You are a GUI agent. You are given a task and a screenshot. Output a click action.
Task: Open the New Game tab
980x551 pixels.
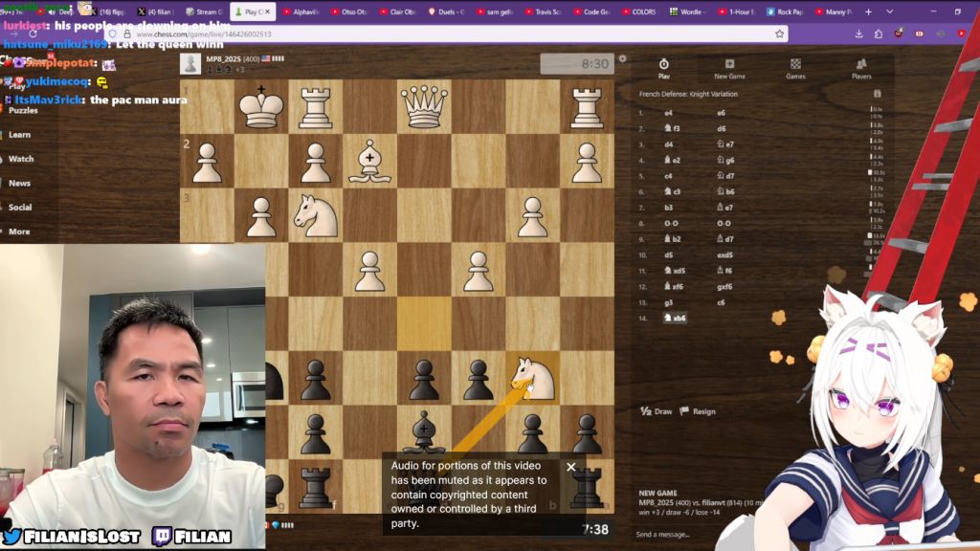tap(729, 69)
